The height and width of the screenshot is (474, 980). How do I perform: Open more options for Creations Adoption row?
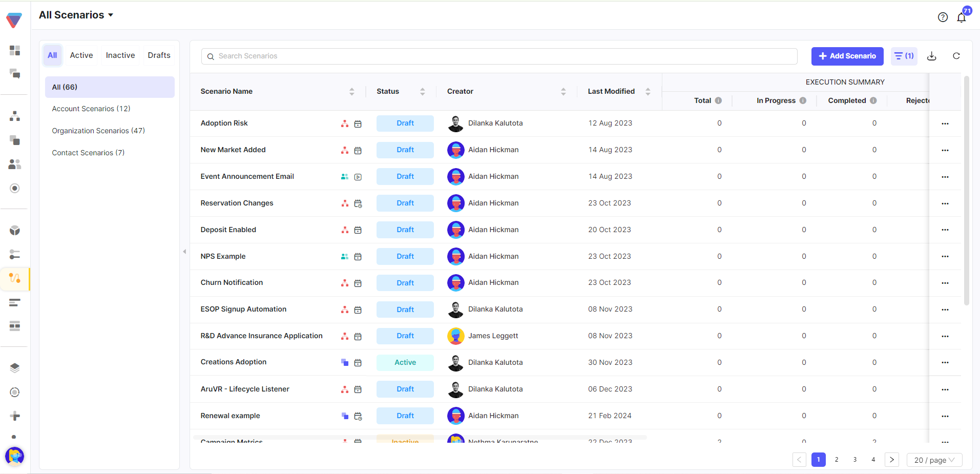click(x=945, y=362)
